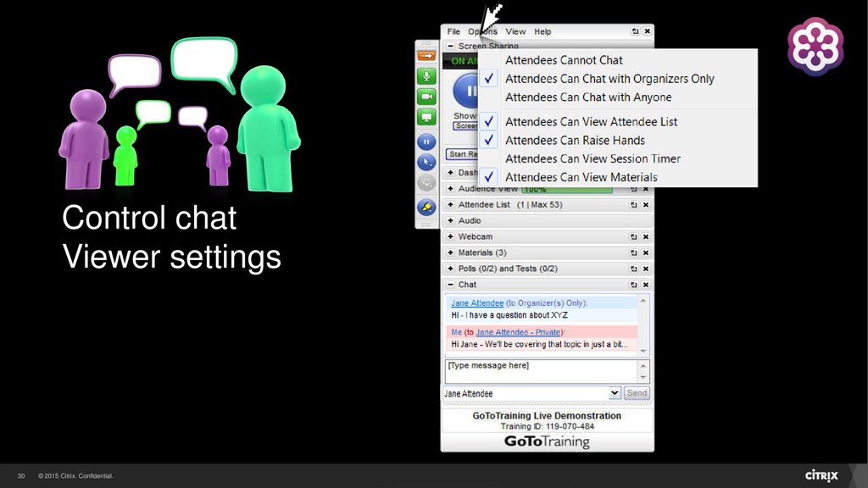The image size is (868, 488).
Task: Click the message box down scroll arrow
Action: click(x=643, y=377)
